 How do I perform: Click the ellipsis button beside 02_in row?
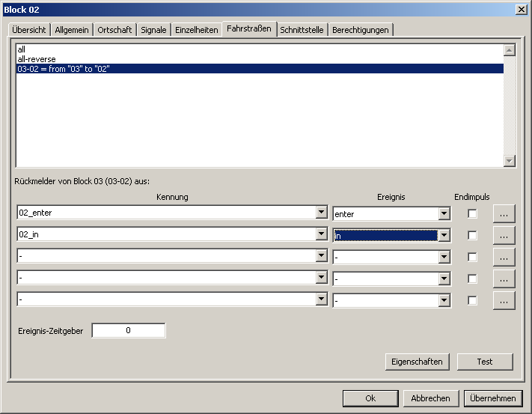pos(504,235)
